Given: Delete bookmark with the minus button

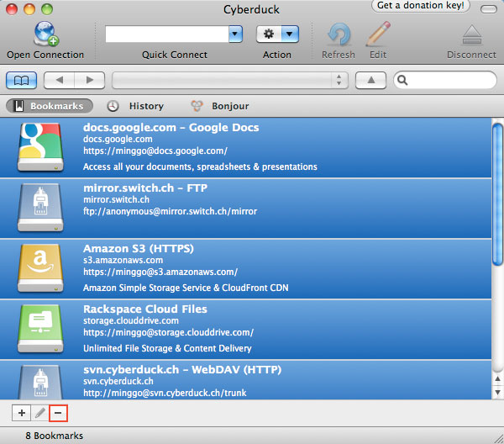Looking at the screenshot, I should [58, 413].
